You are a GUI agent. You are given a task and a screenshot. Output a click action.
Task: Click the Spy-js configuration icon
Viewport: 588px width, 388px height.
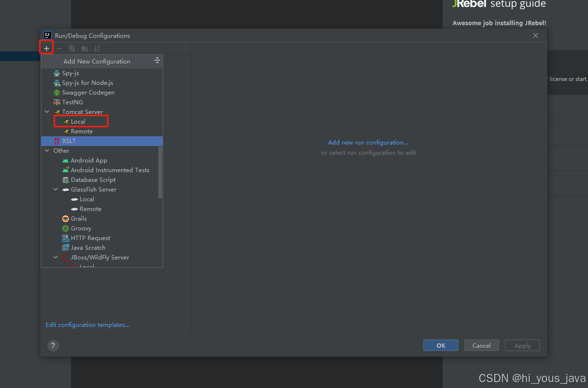pos(57,73)
